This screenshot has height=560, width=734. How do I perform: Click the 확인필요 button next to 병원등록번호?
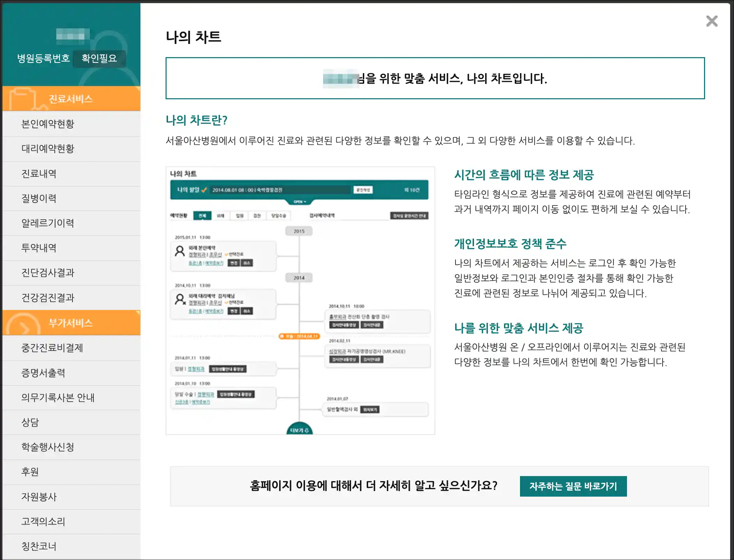99,58
